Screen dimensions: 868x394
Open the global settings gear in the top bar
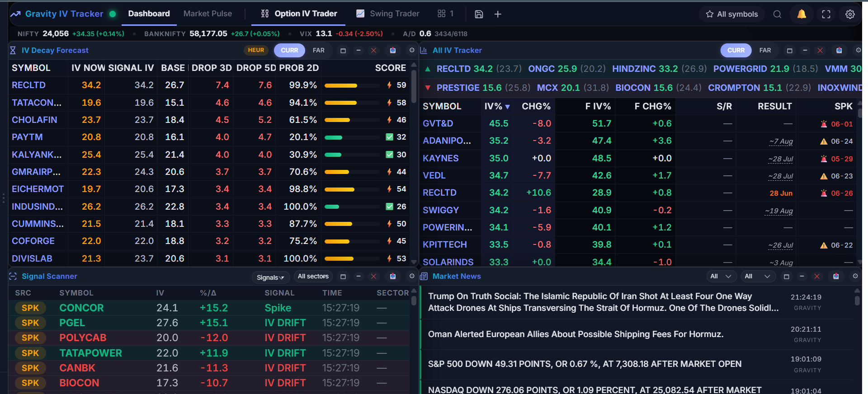(850, 14)
